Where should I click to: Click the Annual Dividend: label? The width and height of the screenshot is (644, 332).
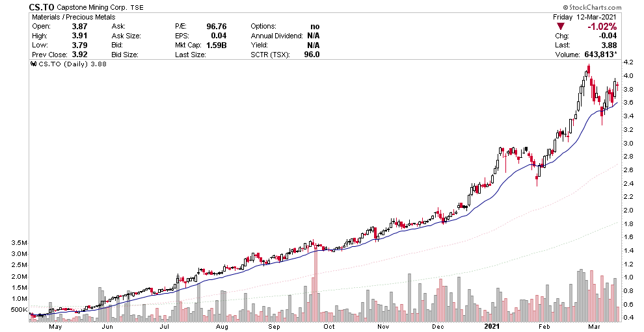coord(277,36)
